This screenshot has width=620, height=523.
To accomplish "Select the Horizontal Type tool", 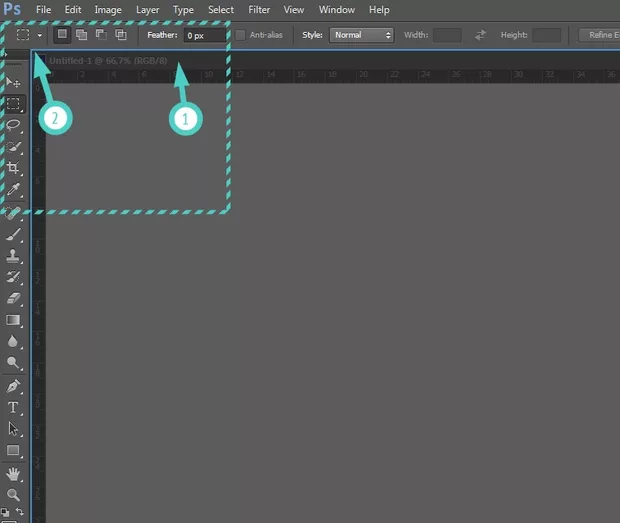I will (x=14, y=408).
